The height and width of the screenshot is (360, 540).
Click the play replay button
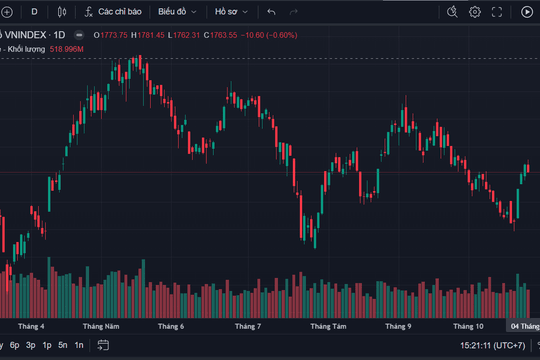click(527, 12)
